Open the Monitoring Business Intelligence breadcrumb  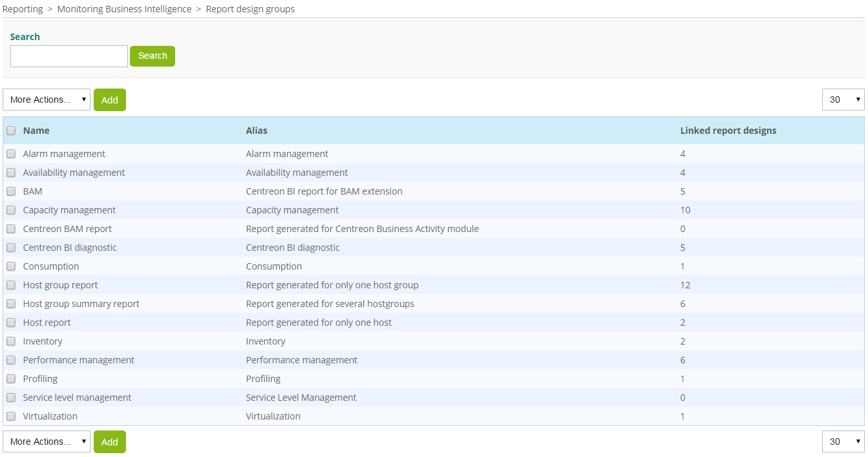click(x=124, y=8)
